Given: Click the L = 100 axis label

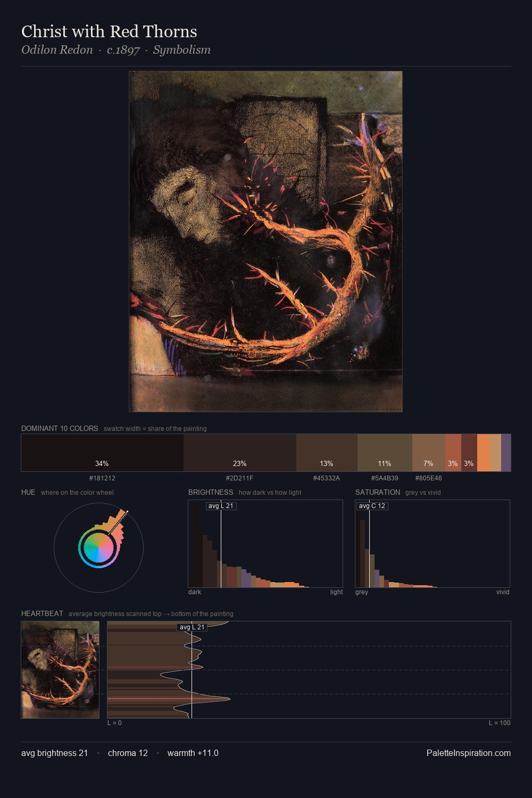Looking at the screenshot, I should 500,723.
